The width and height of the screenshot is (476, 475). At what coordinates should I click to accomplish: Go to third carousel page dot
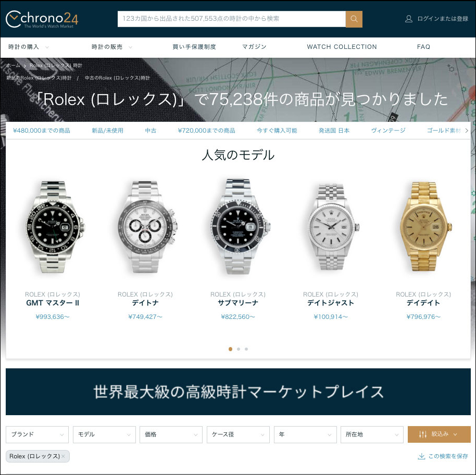(246, 349)
